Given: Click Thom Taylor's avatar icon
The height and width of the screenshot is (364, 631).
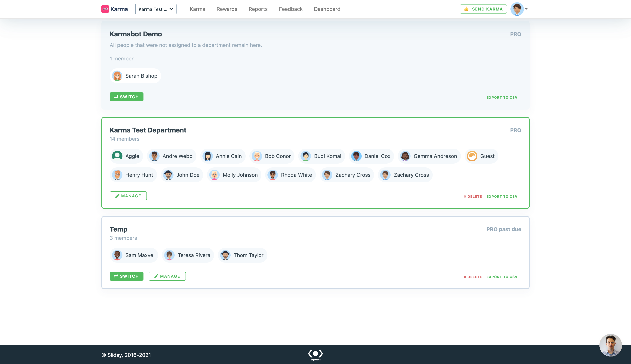Looking at the screenshot, I should [225, 255].
